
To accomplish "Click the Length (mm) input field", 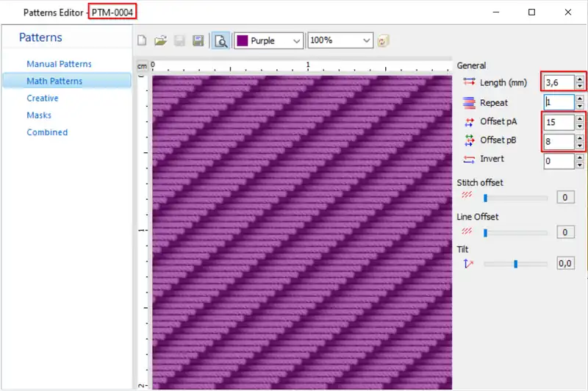I will pyautogui.click(x=559, y=82).
